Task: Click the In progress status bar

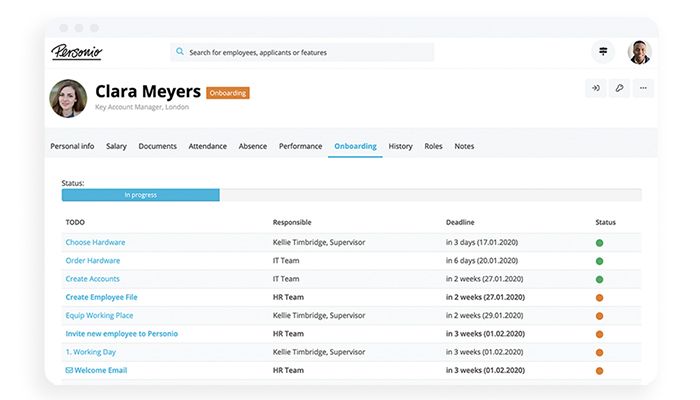Action: pyautogui.click(x=140, y=195)
